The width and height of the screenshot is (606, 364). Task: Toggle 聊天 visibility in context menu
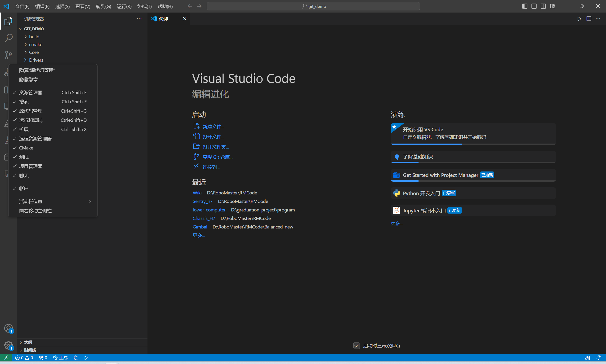(x=24, y=176)
